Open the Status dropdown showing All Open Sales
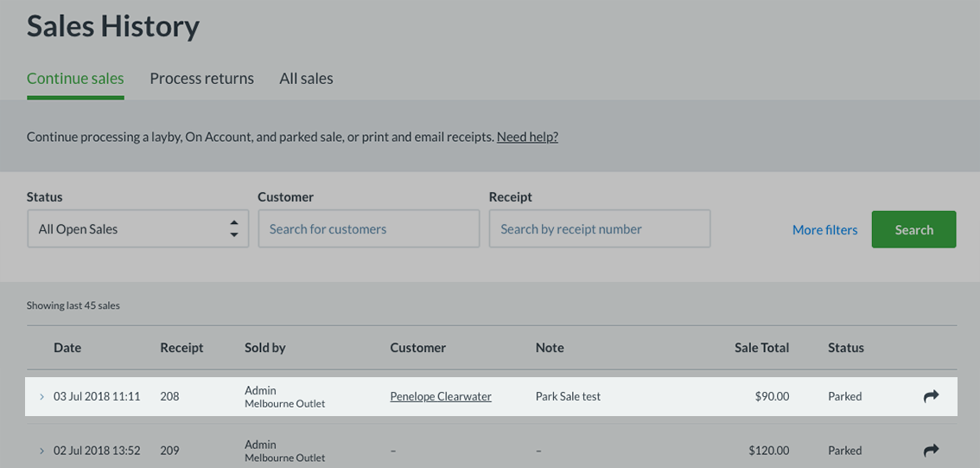The height and width of the screenshot is (468, 980). tap(137, 229)
